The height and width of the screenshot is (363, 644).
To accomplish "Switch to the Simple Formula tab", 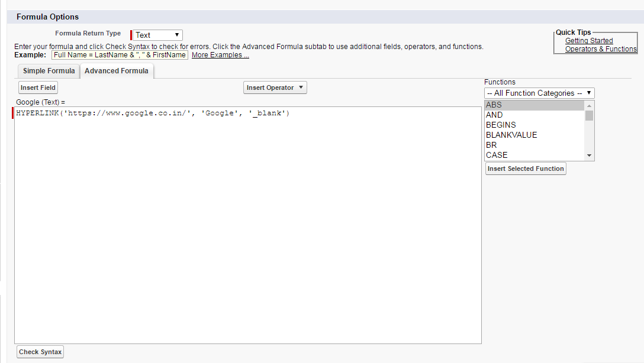I will [49, 70].
